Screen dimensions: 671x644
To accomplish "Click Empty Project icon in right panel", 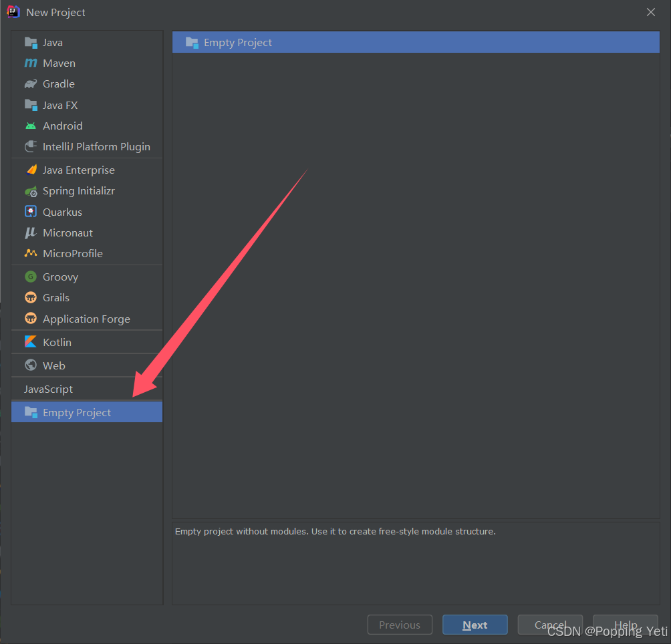I will 192,42.
